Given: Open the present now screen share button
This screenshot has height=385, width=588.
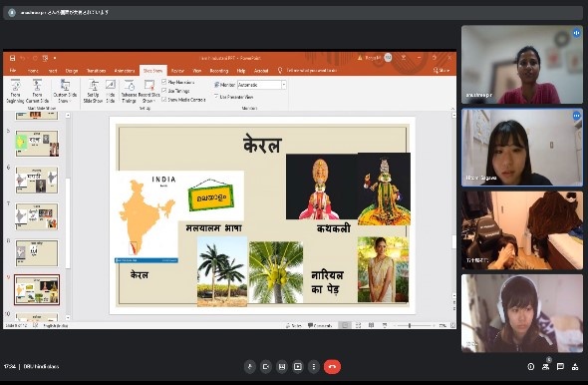Looking at the screenshot, I should [x=298, y=367].
